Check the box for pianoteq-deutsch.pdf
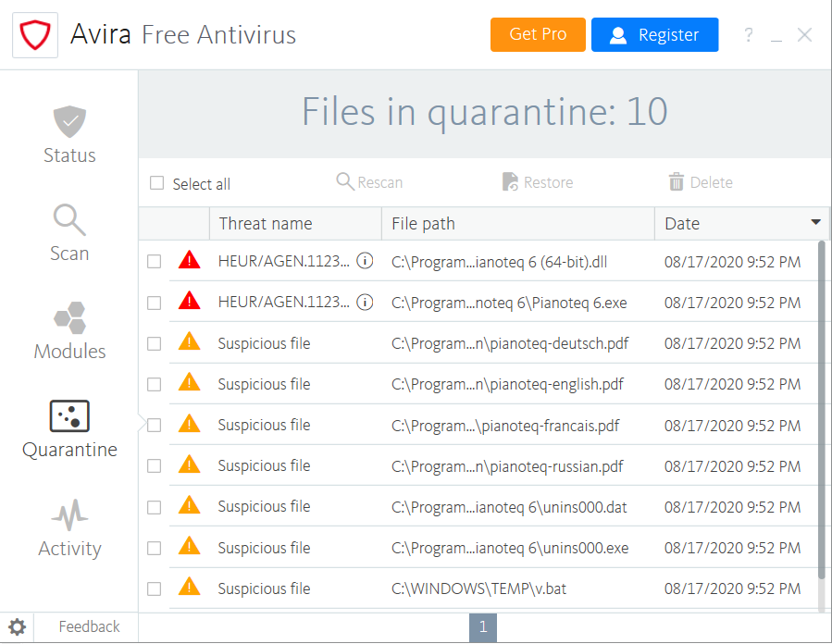The height and width of the screenshot is (644, 832). pos(155,344)
